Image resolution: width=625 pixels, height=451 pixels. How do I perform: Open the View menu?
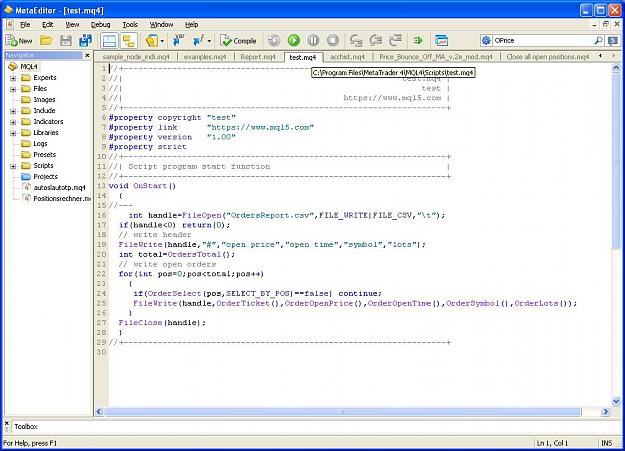(72, 25)
